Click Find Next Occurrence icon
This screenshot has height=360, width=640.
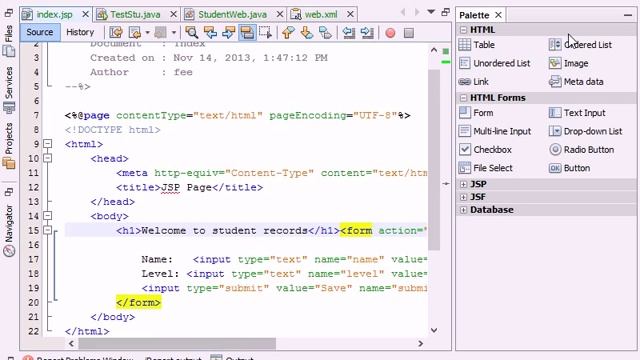coord(229,33)
